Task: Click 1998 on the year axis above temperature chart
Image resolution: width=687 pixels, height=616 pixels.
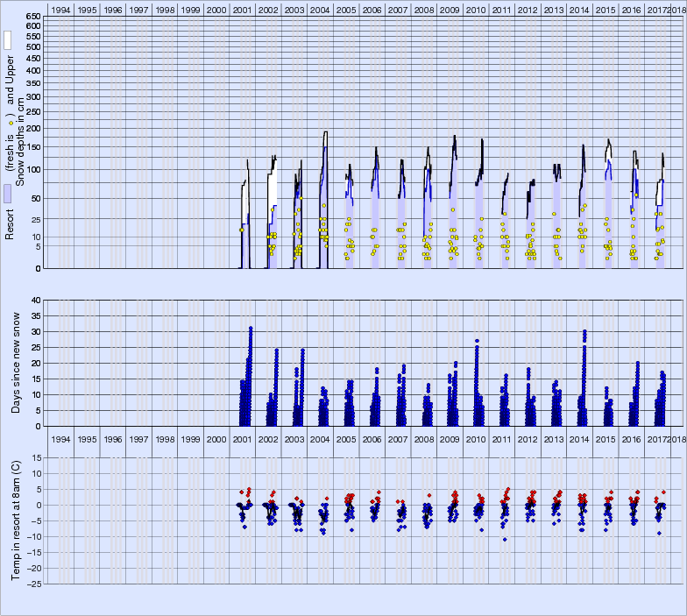Action: click(x=165, y=438)
